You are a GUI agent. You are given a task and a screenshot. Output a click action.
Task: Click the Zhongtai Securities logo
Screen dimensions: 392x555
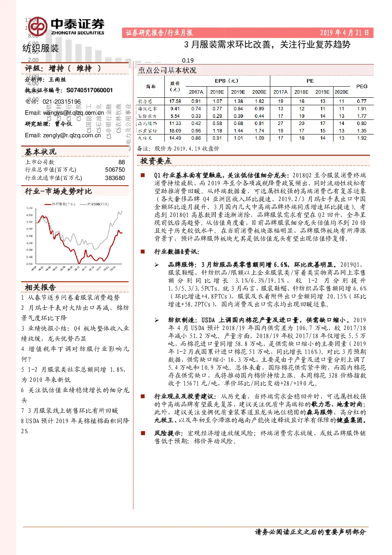(66, 27)
